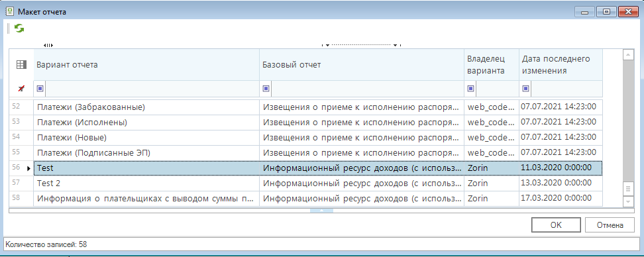Viewport: 644px width, 257px height.
Task: Focus the Дата последнего изменения filter field
Action: click(x=566, y=88)
